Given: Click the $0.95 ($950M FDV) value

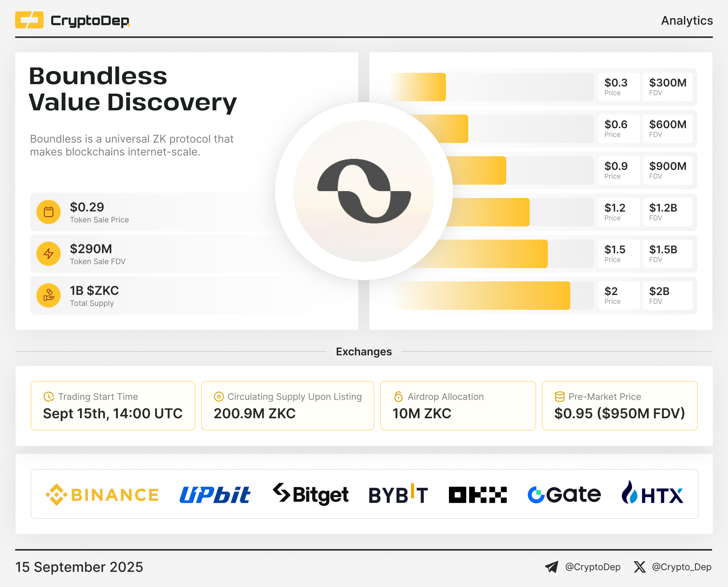Looking at the screenshot, I should (x=620, y=413).
